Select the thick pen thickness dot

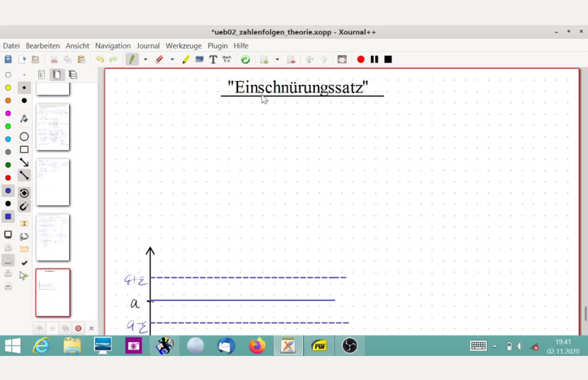point(24,101)
